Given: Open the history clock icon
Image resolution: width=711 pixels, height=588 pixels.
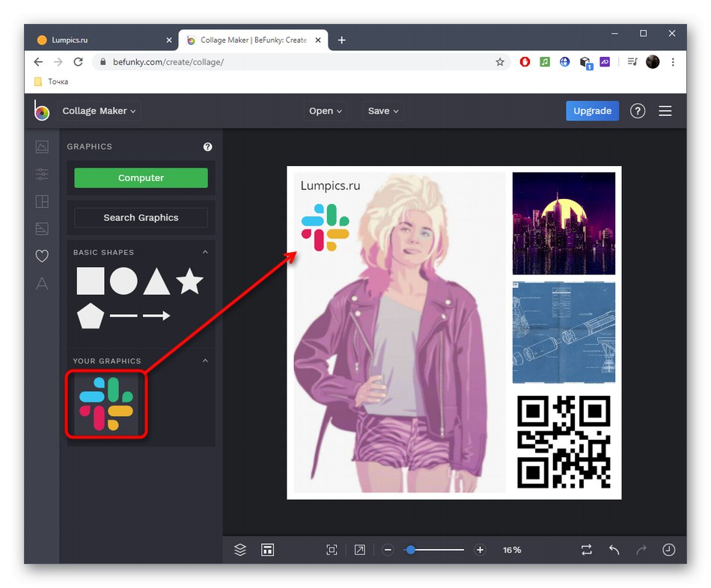Looking at the screenshot, I should (669, 549).
